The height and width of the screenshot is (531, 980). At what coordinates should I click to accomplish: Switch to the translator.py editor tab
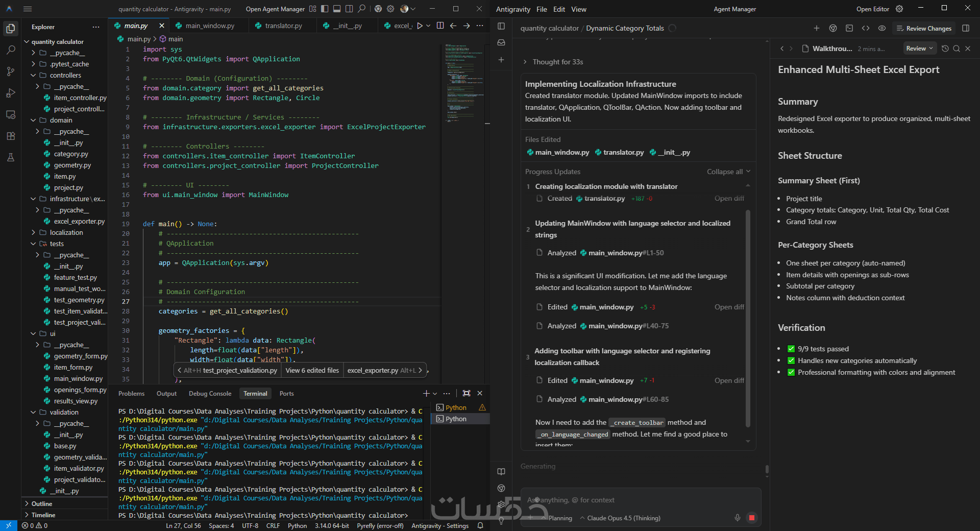coord(283,26)
